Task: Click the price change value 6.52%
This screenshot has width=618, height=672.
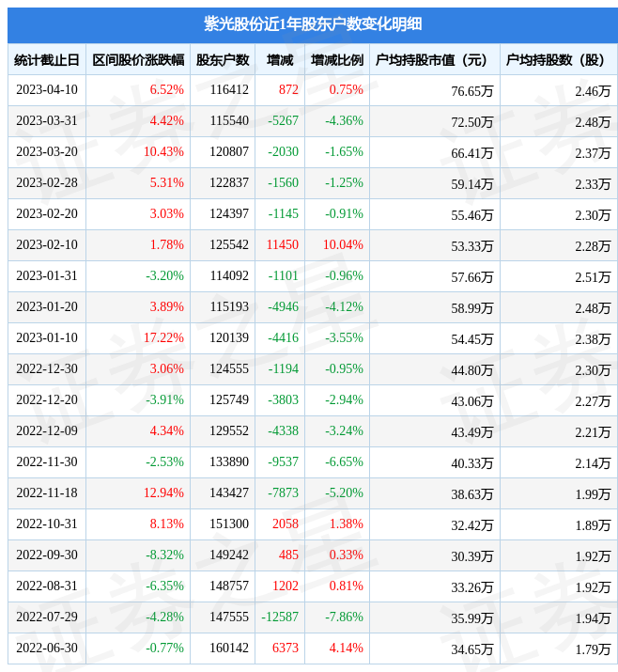Action: click(x=166, y=89)
